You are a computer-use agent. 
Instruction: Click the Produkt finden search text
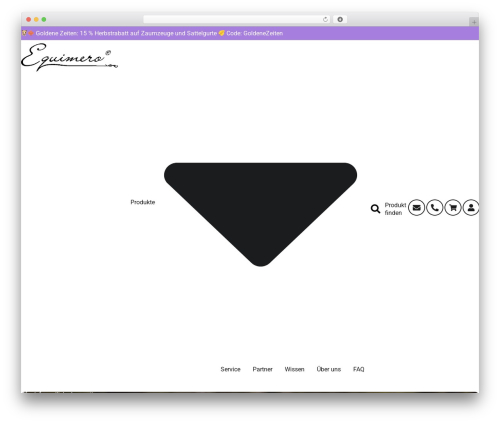pos(395,209)
